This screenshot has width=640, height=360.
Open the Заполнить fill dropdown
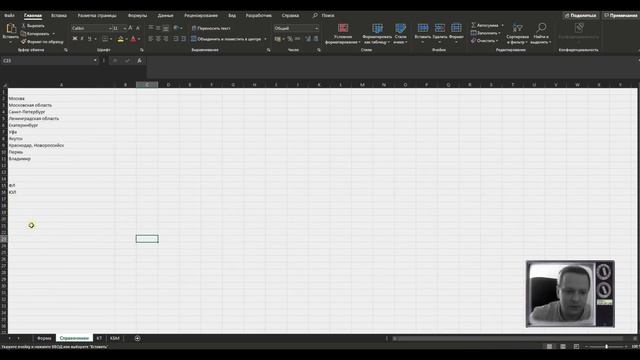coord(485,33)
